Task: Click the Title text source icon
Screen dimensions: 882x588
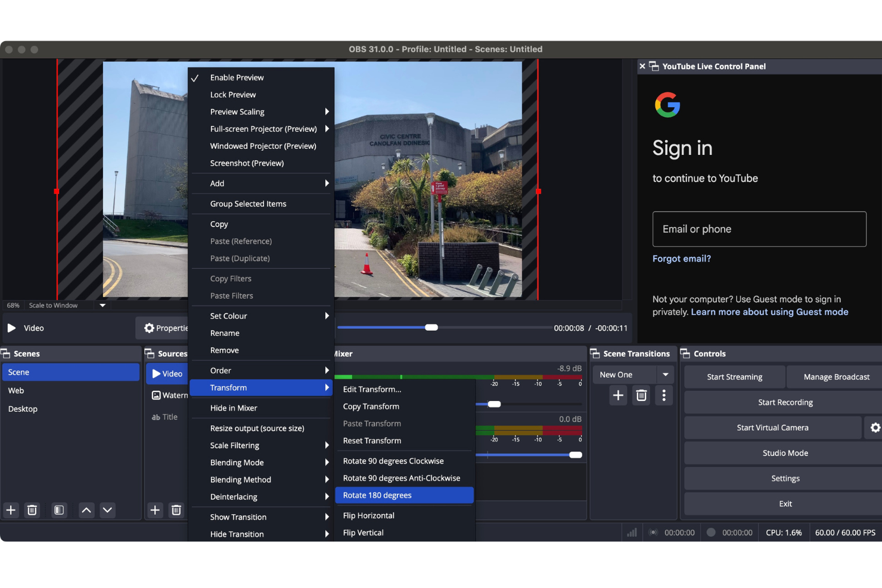Action: click(x=156, y=417)
